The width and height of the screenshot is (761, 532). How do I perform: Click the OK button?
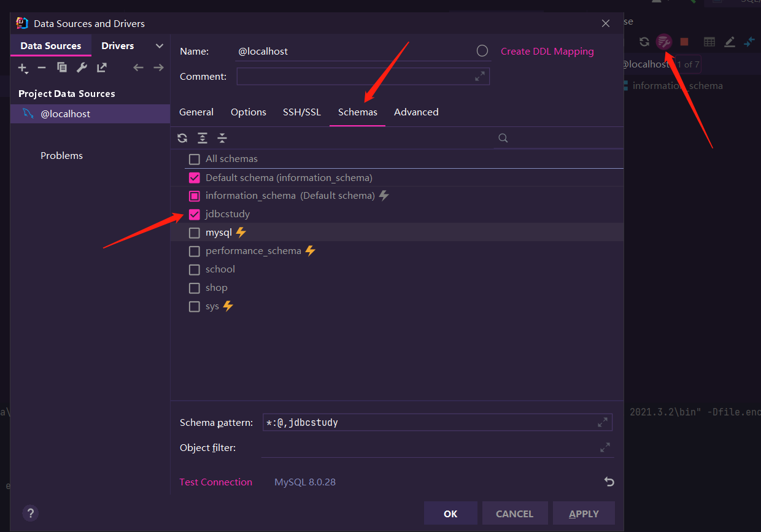click(450, 514)
